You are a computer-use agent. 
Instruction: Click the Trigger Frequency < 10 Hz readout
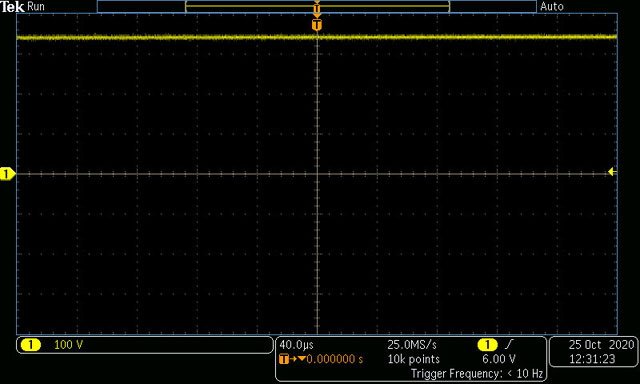pos(477,373)
